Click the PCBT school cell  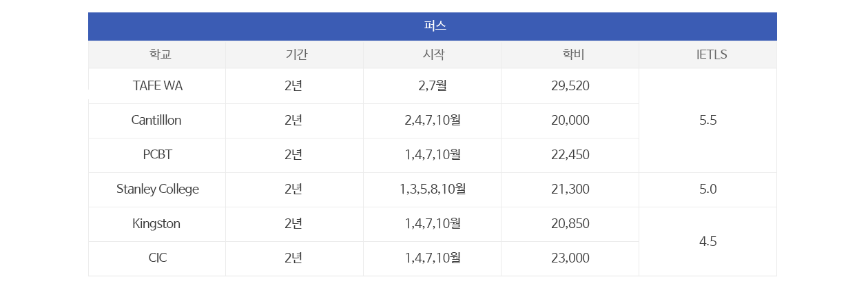pos(157,155)
